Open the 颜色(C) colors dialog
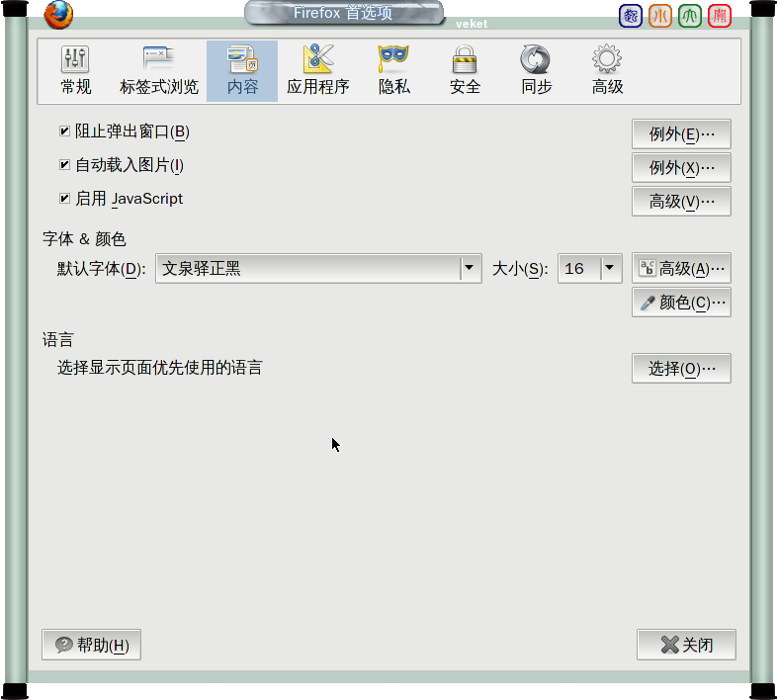778x700 pixels. pyautogui.click(x=681, y=303)
